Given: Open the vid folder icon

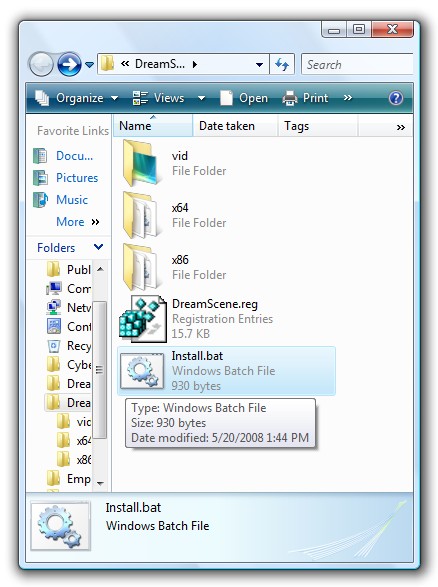Looking at the screenshot, I should pyautogui.click(x=140, y=163).
